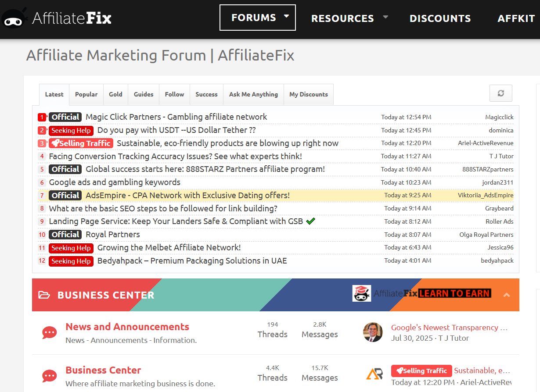Click username Viktoriia_AdsEmpire
The width and height of the screenshot is (540, 392).
486,196
